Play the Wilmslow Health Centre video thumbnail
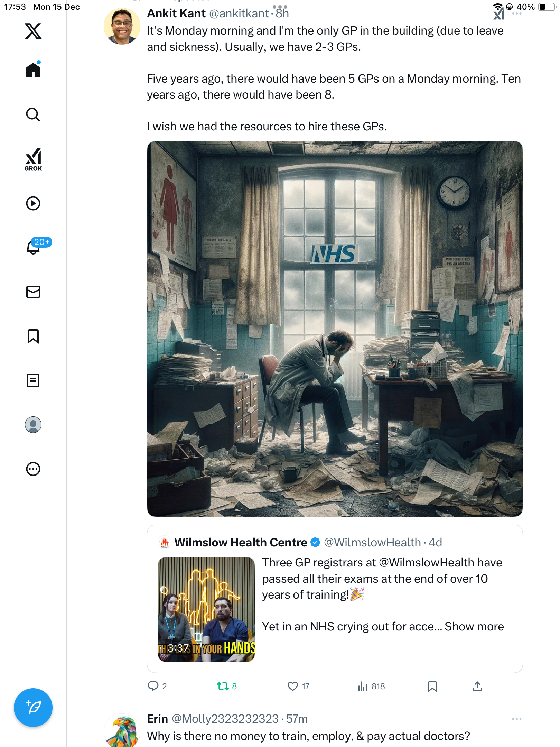This screenshot has height=747, width=560. click(206, 609)
